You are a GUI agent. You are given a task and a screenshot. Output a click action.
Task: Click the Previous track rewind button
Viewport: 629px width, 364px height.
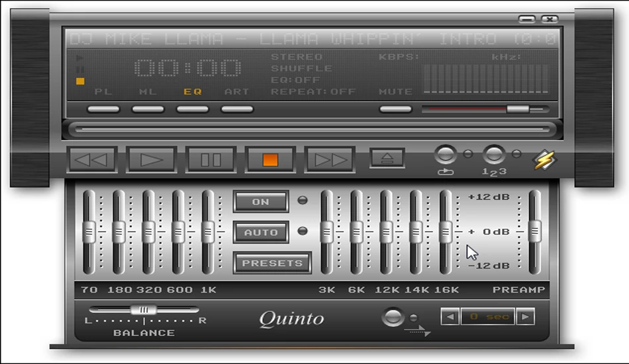[x=92, y=160]
